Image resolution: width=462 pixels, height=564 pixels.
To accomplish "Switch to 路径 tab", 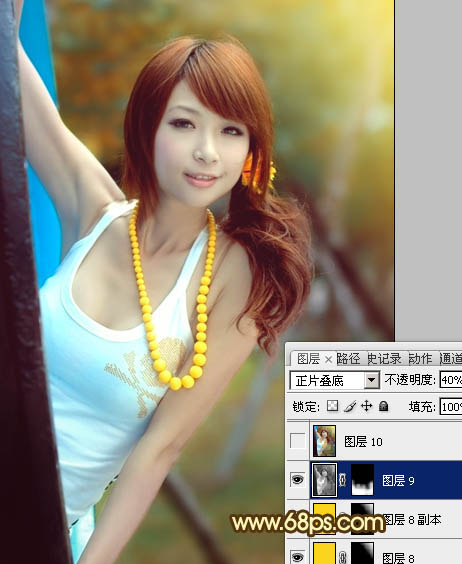I will (348, 359).
